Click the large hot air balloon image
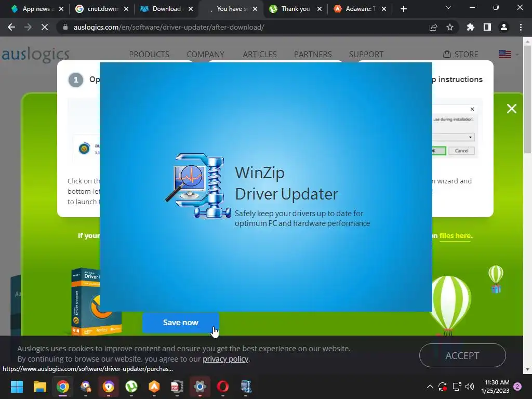Screen dimensions: 532x399 click(x=450, y=305)
